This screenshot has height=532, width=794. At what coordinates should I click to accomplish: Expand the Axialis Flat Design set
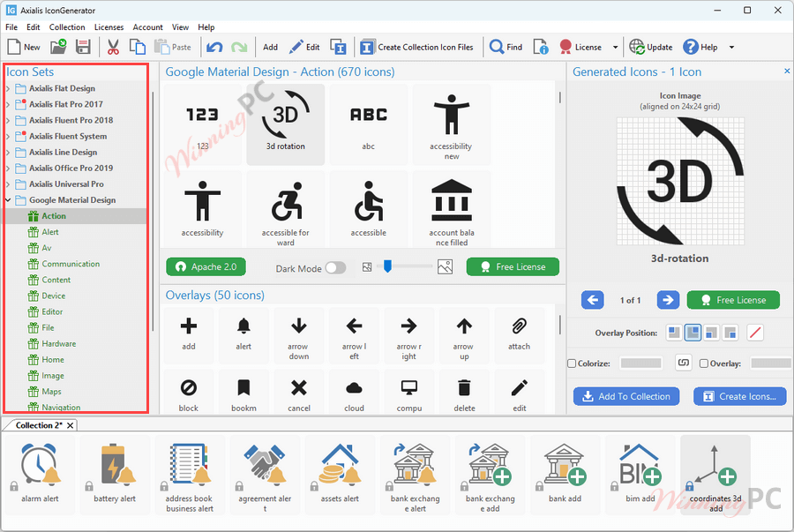click(8, 88)
